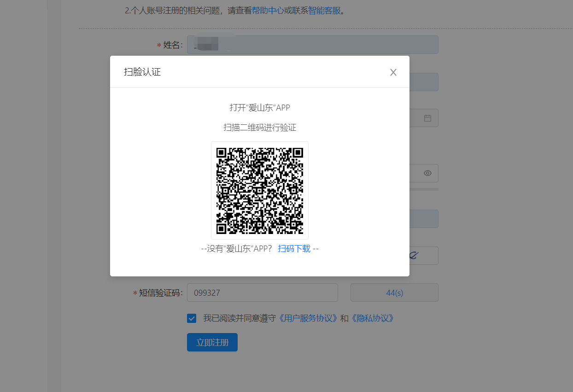Click the password strength bar

point(423,189)
